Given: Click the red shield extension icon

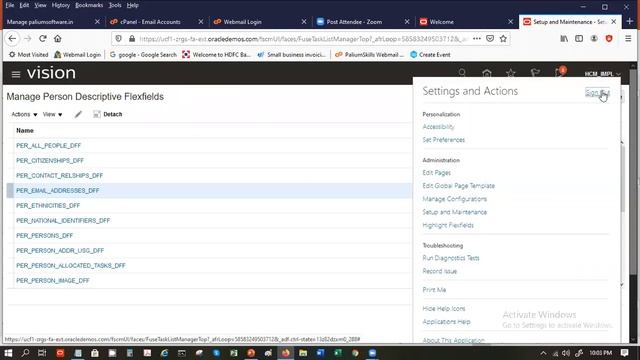Looking at the screenshot, I should [609, 38].
